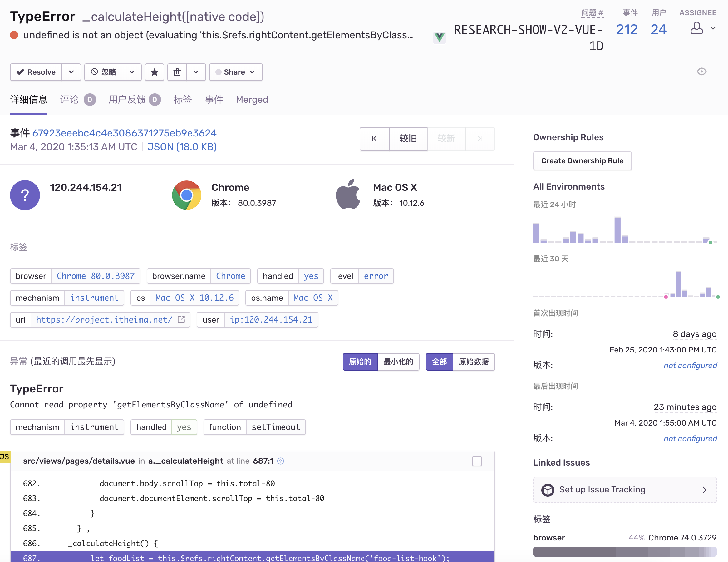Screen dimensions: 728x562
Task: Switch stack trace to 最小化的 view
Action: [398, 362]
